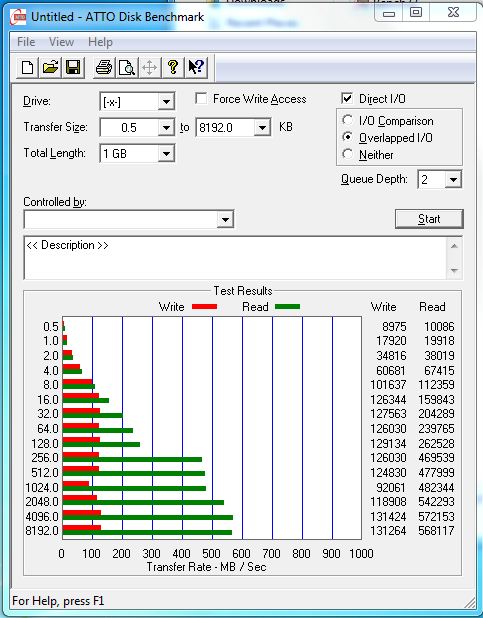Click status bar text For Help, press F1
This screenshot has width=483, height=618.
click(58, 601)
